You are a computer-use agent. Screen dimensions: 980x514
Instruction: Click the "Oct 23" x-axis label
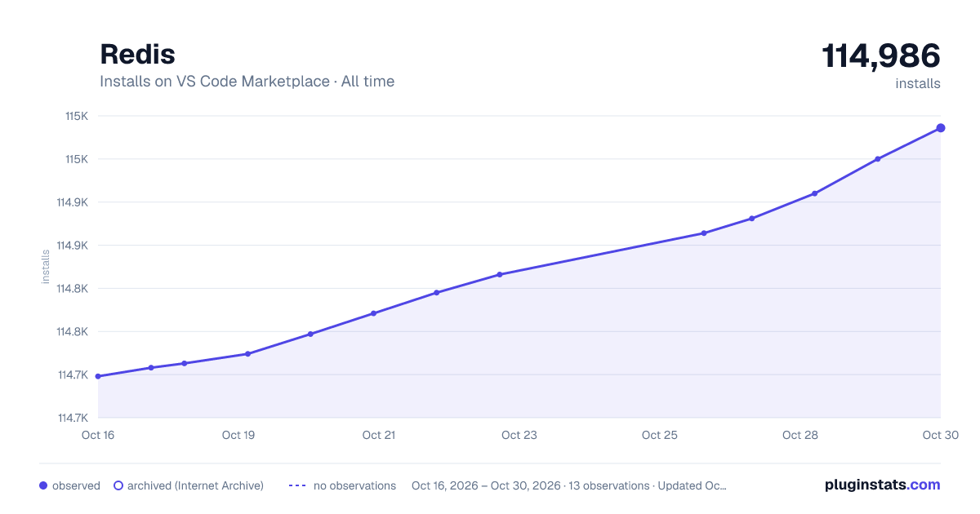(x=519, y=435)
